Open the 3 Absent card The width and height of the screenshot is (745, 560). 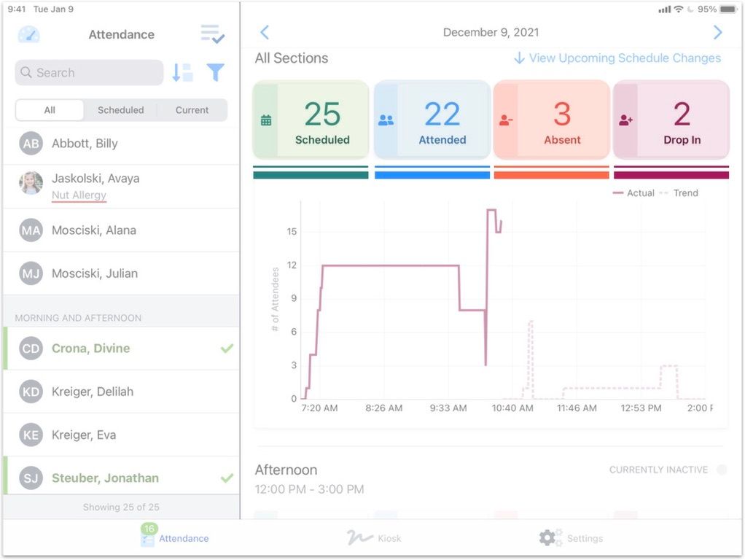pyautogui.click(x=552, y=120)
